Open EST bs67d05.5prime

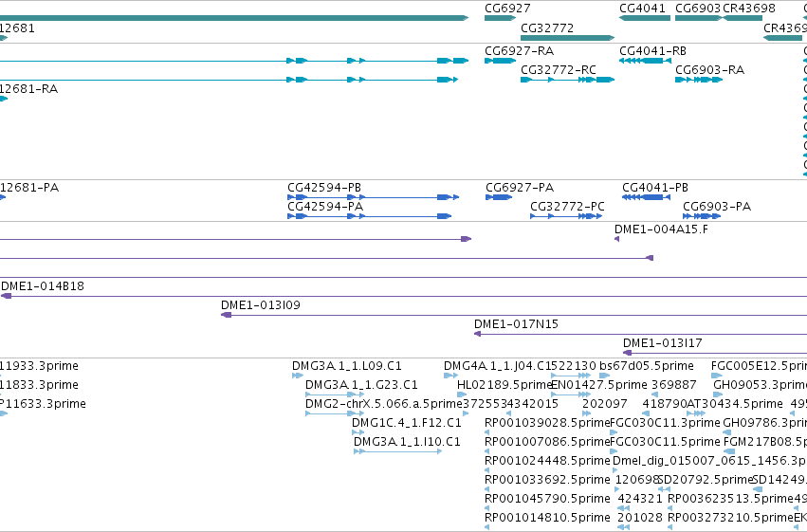pos(605,376)
